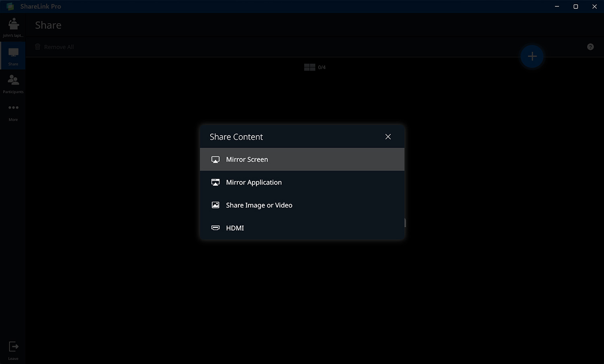The image size is (604, 364).
Task: Click the 0/4 layout grid icon
Action: pos(310,67)
